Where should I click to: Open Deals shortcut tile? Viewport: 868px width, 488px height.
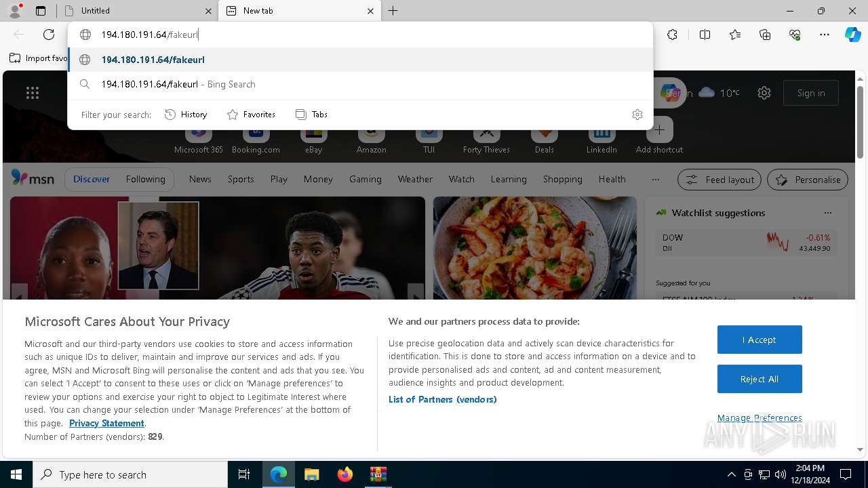pos(544,140)
